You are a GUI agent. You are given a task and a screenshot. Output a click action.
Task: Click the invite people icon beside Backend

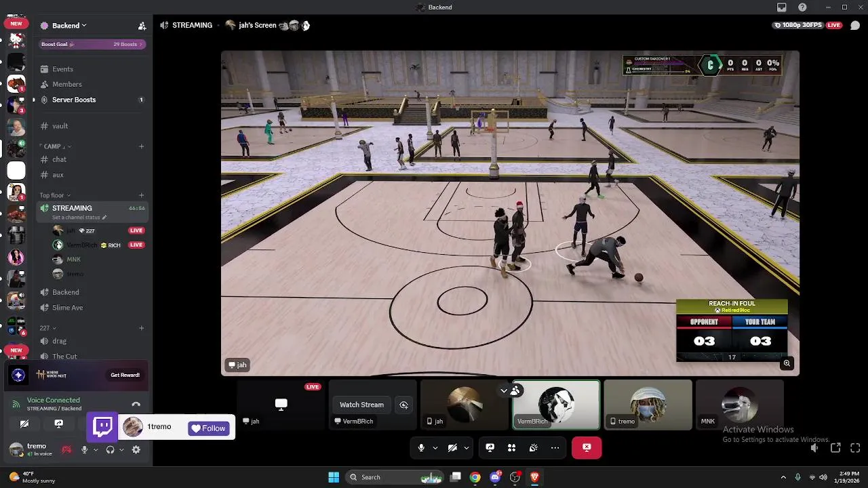pyautogui.click(x=142, y=26)
